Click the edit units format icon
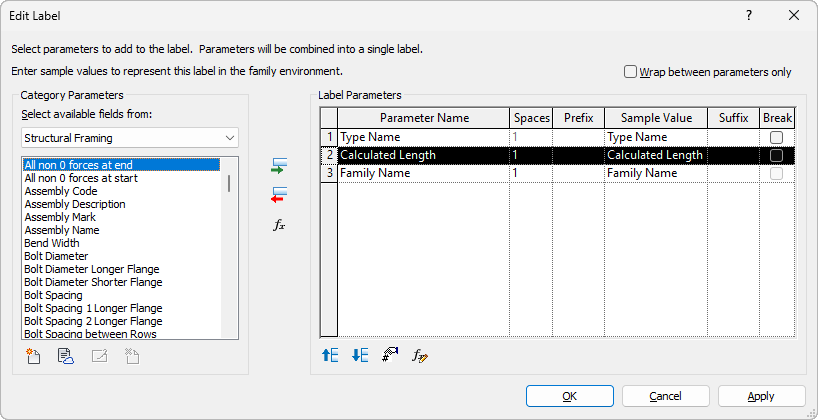This screenshot has width=818, height=420. click(x=390, y=355)
